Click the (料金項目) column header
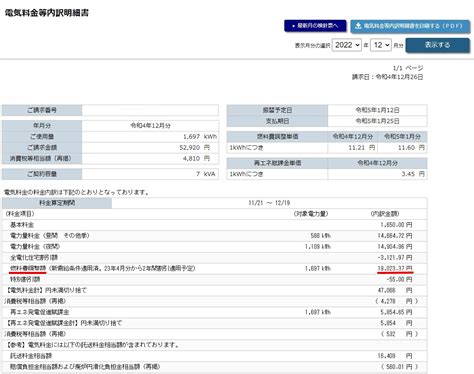The width and height of the screenshot is (474, 374). coord(20,214)
